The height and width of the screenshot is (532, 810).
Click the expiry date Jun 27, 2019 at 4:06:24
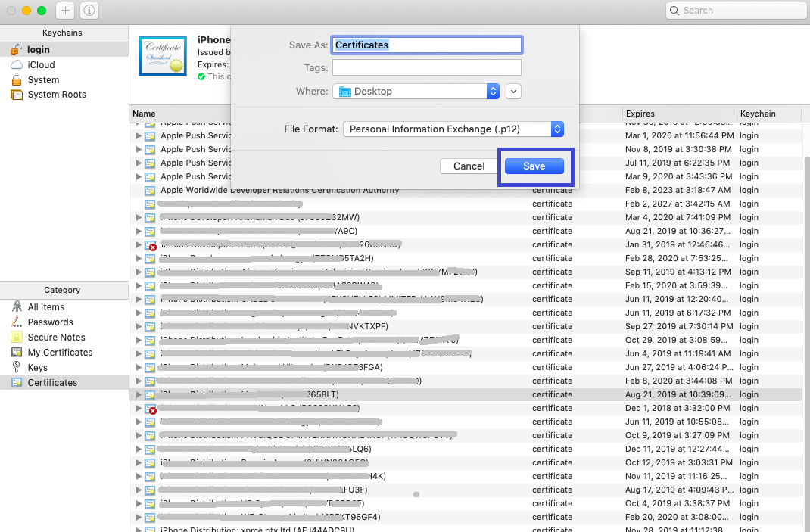click(679, 367)
